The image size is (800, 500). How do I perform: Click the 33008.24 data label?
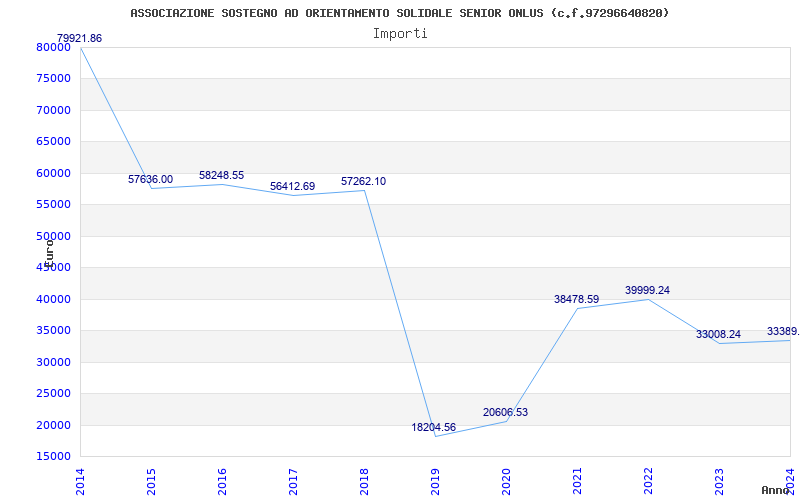pyautogui.click(x=718, y=335)
